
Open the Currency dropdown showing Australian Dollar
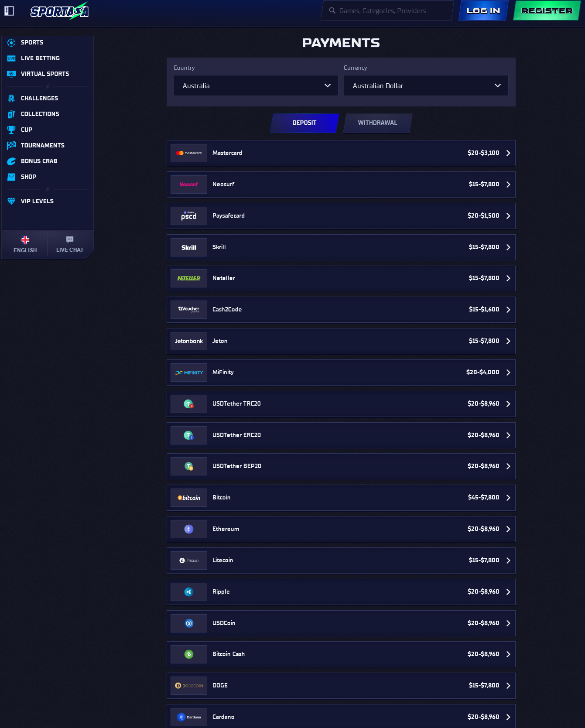coord(426,86)
